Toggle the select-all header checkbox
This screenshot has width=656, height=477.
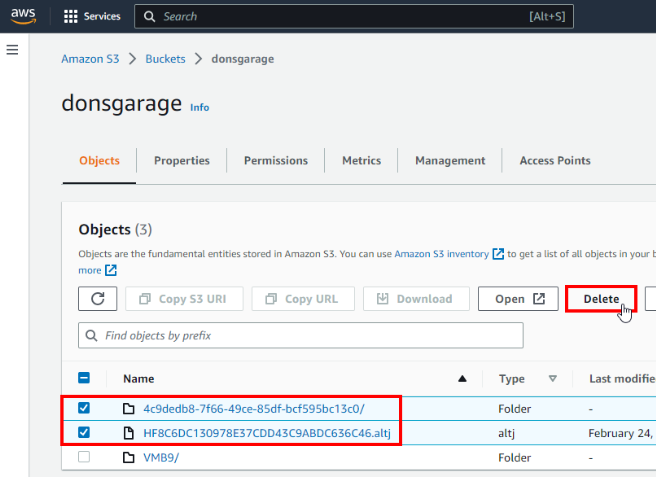[84, 379]
